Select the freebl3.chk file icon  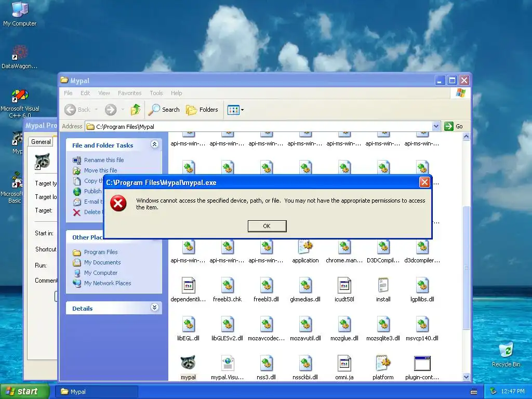(228, 285)
